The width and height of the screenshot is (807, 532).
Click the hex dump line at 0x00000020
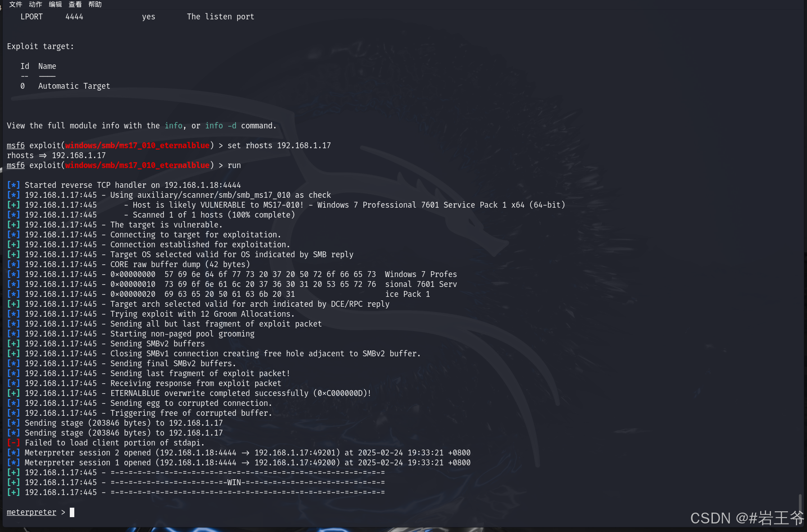[x=218, y=294]
